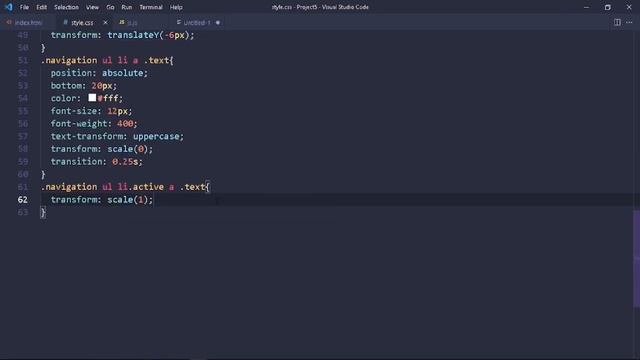Viewport: 640px width, 360px height.
Task: Open the Go menu
Action: pos(110,7)
